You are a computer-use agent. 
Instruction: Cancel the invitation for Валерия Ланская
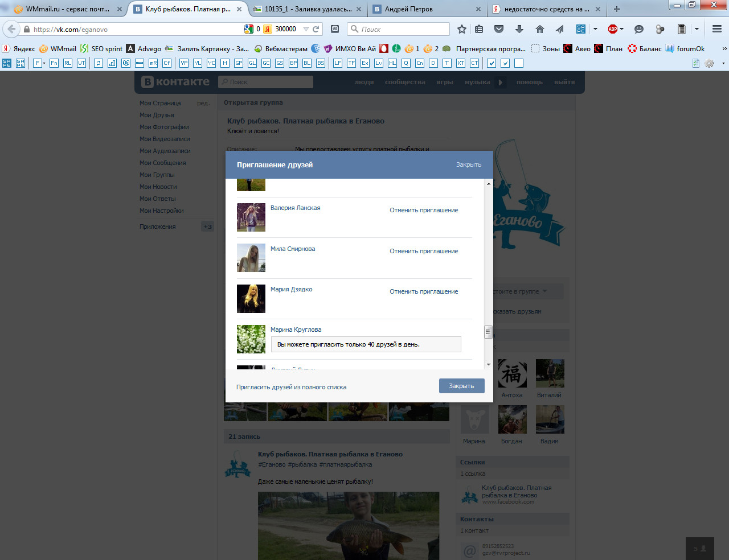[x=424, y=210]
